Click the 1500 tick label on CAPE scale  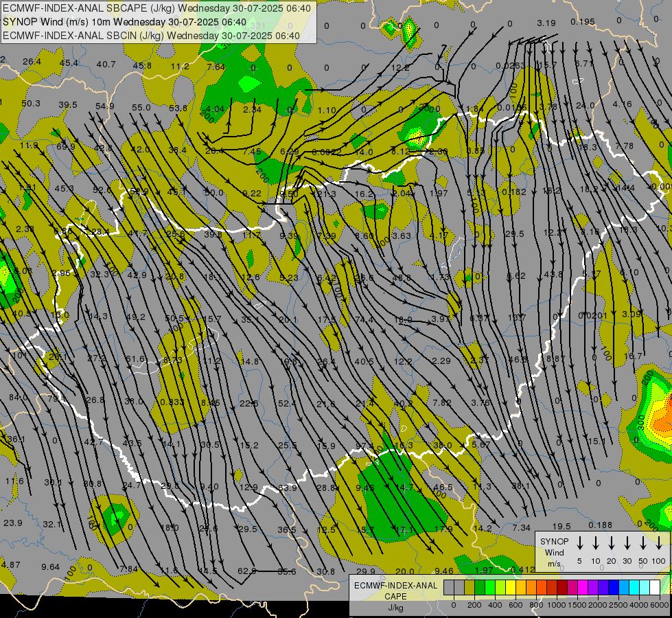click(x=577, y=605)
